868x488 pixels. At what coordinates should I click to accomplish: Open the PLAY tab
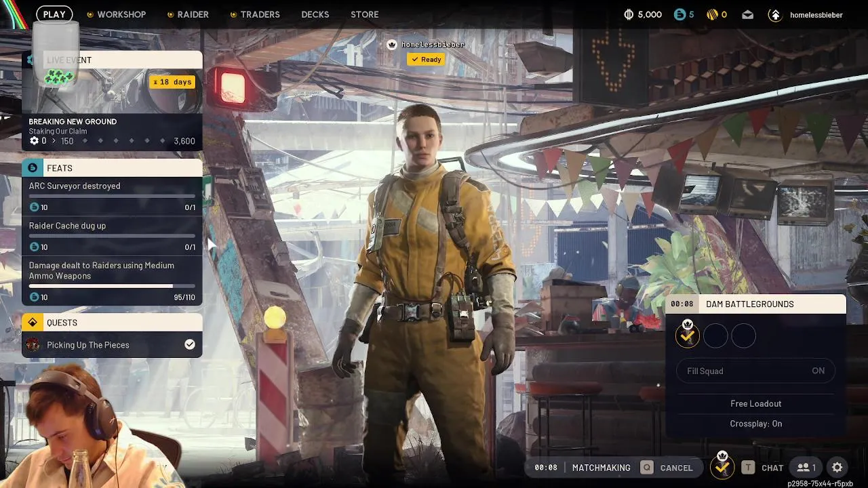(x=54, y=14)
